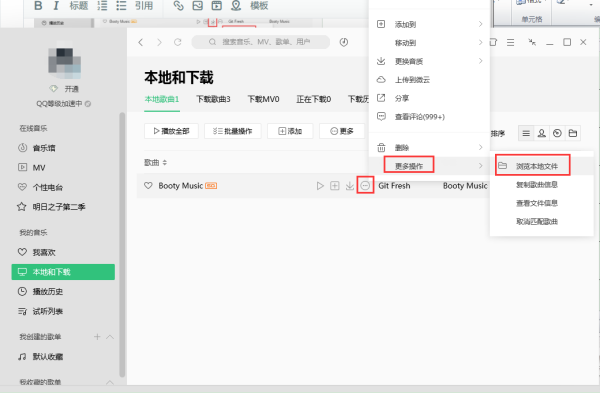Click 标题 heading option in editor toolbar
The height and width of the screenshot is (393, 600).
pos(79,6)
